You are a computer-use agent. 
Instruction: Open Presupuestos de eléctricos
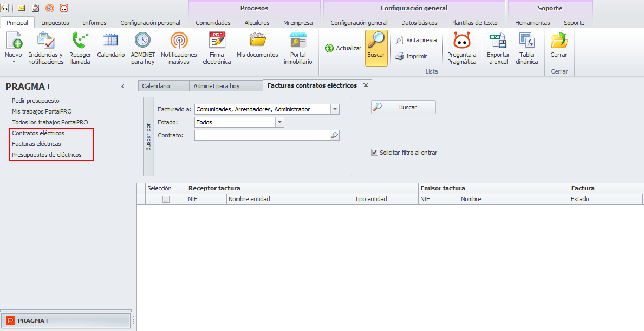47,155
